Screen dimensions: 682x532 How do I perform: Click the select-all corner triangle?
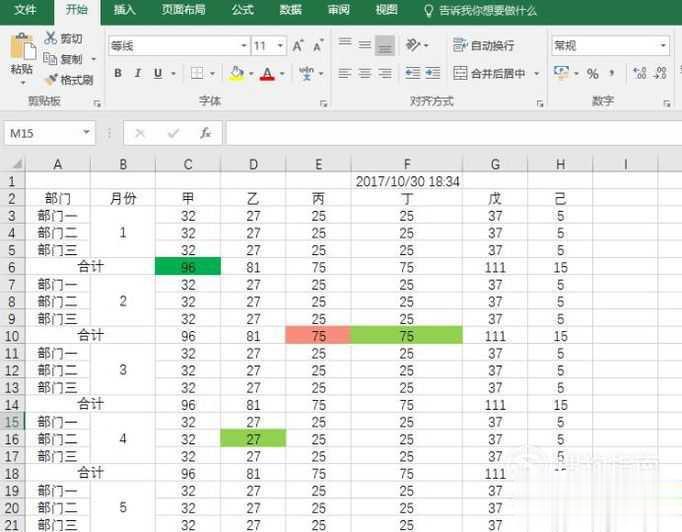coord(17,164)
